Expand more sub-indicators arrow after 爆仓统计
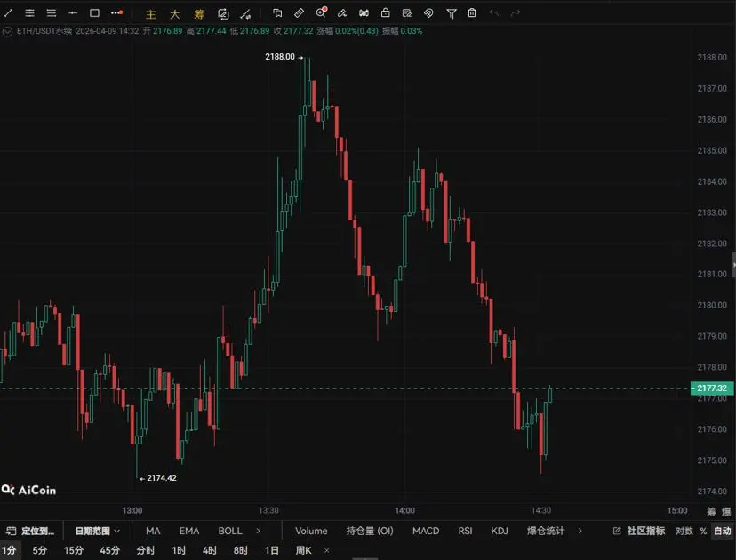The width and height of the screenshot is (736, 560). click(580, 531)
